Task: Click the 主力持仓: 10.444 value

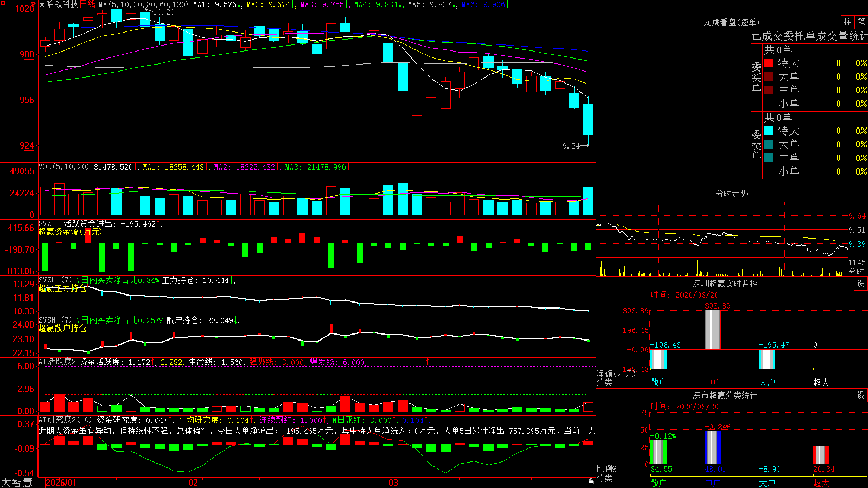Action: point(199,280)
